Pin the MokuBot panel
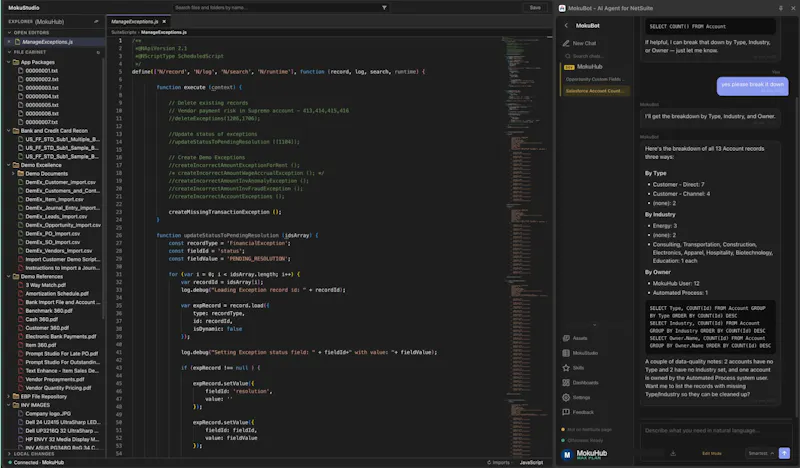 (x=781, y=8)
